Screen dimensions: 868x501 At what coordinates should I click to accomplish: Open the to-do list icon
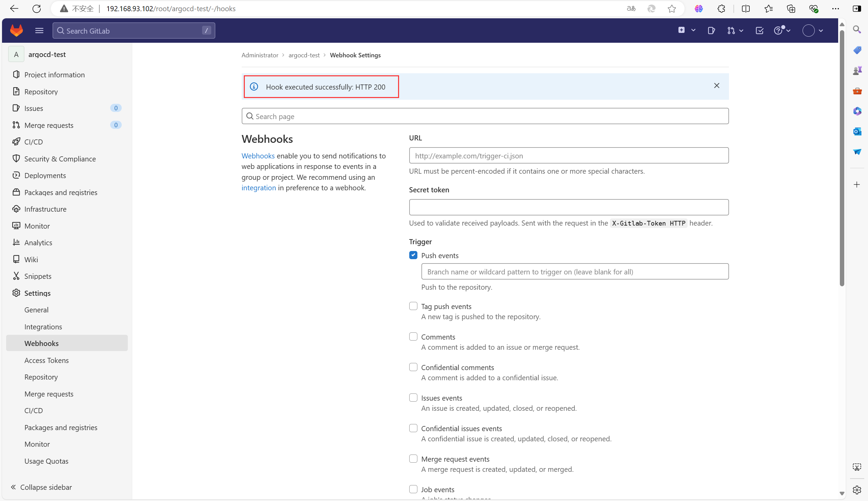click(759, 31)
